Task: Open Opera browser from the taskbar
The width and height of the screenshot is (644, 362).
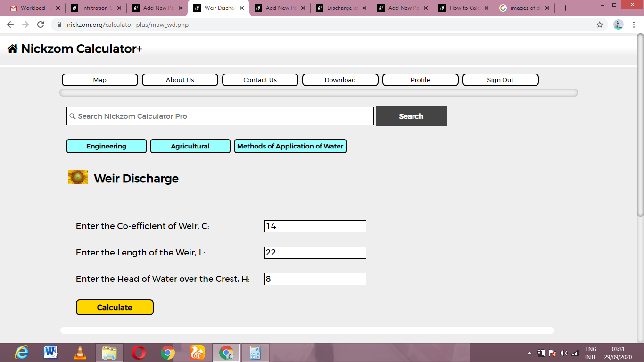Action: (139, 353)
